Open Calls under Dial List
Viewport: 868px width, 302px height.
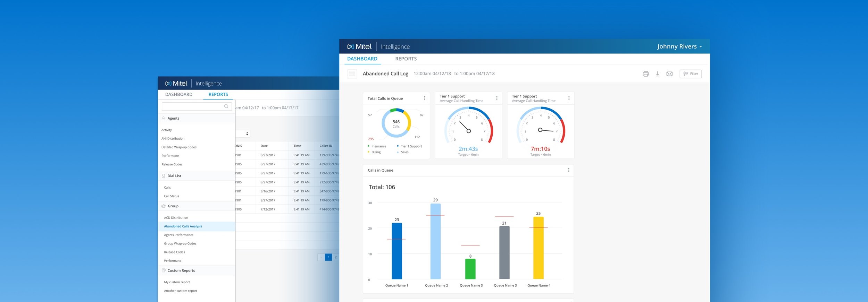click(167, 188)
